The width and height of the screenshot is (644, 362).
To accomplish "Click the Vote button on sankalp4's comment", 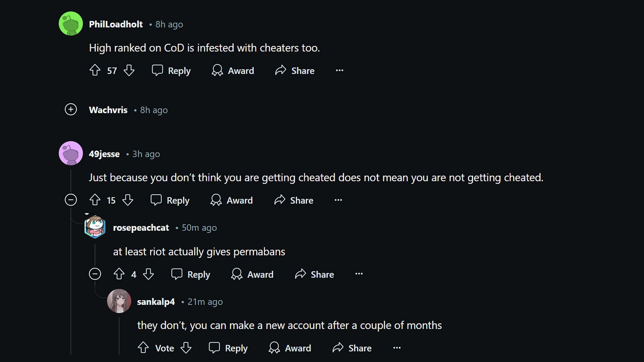I will click(164, 348).
